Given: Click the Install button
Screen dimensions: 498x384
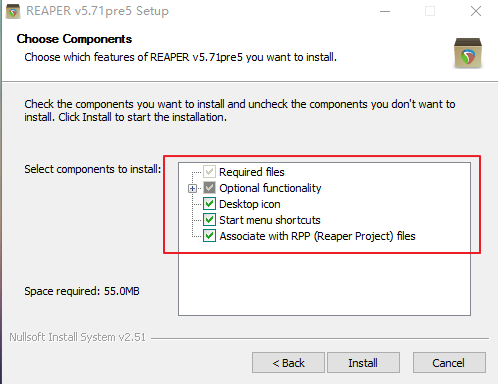Looking at the screenshot, I should coord(363,363).
